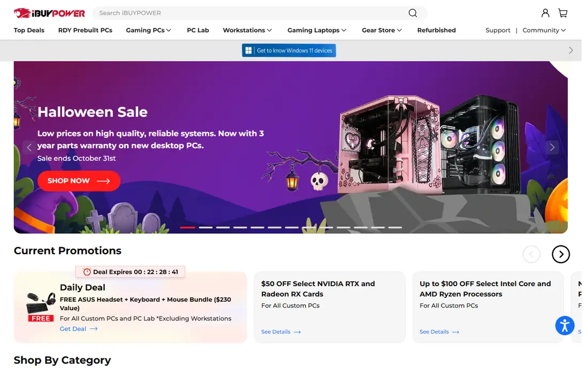588x368 pixels.
Task: Expand the Workstations menu
Action: coord(247,30)
